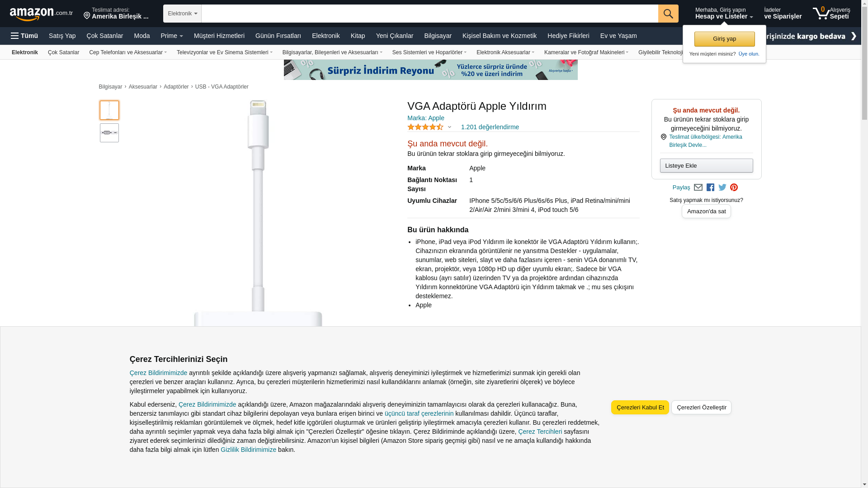Share product via email icon
The width and height of the screenshot is (868, 488).
click(x=698, y=188)
